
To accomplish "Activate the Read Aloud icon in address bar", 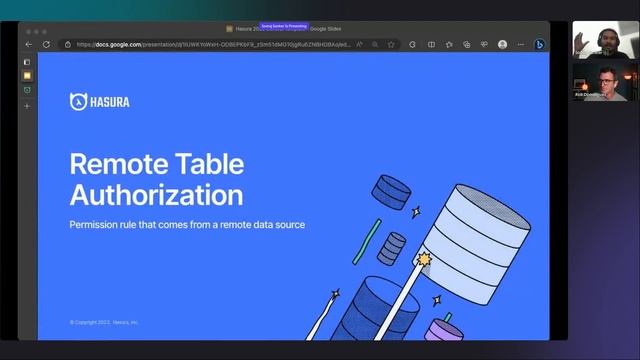I will tap(360, 44).
